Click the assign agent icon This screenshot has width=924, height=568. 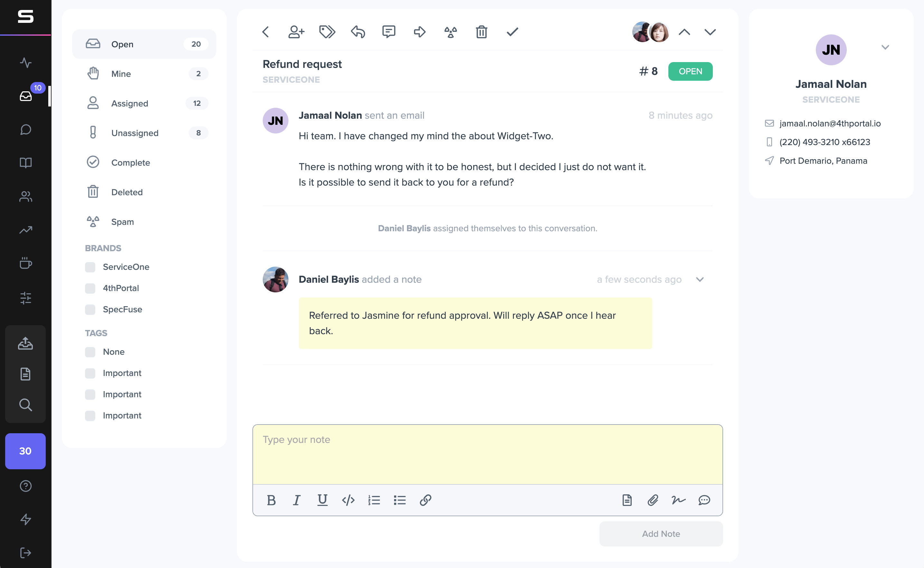296,32
